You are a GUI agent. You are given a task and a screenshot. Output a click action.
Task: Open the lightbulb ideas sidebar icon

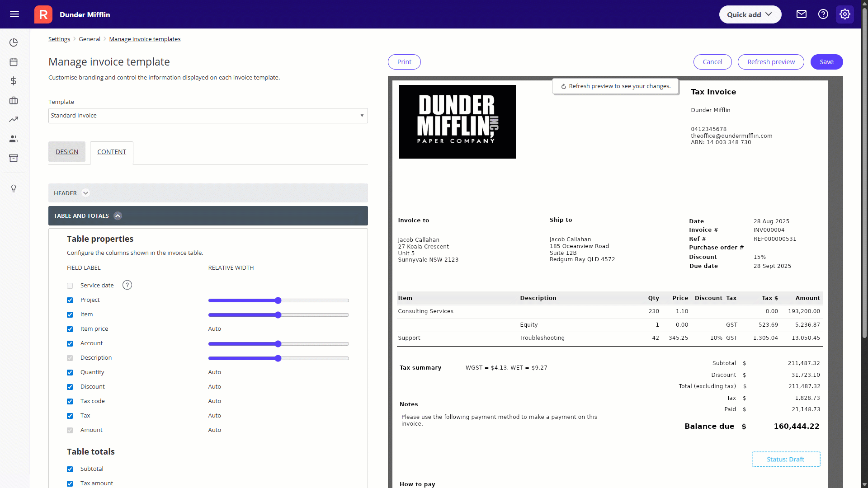pyautogui.click(x=14, y=188)
